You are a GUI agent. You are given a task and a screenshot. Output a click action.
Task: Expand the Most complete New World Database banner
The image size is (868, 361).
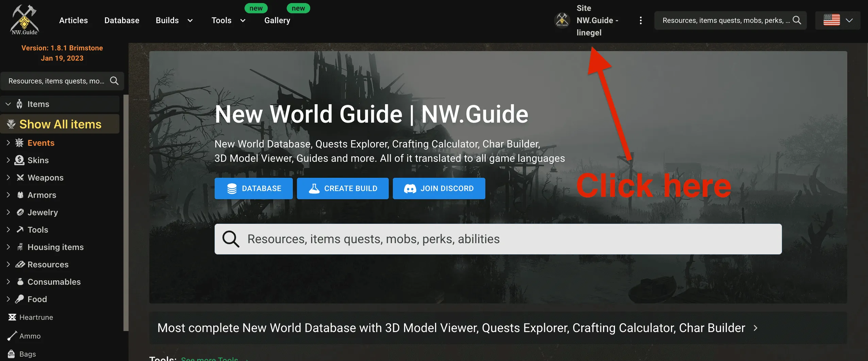click(498, 328)
